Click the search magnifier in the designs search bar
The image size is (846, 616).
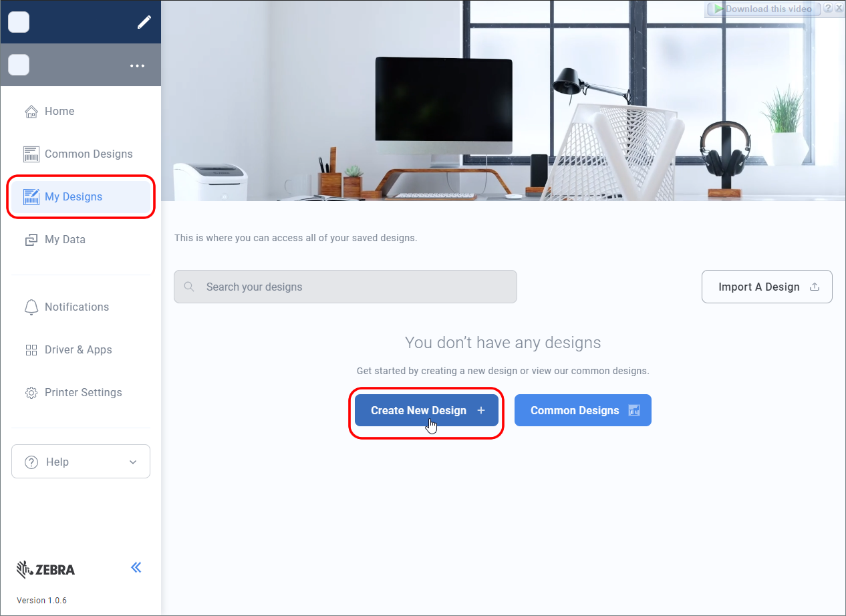click(x=189, y=286)
